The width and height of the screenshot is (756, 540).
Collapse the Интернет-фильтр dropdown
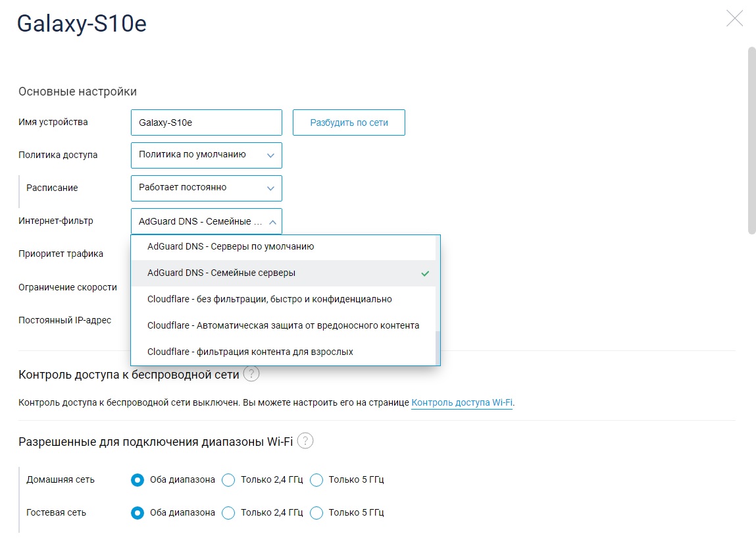206,221
